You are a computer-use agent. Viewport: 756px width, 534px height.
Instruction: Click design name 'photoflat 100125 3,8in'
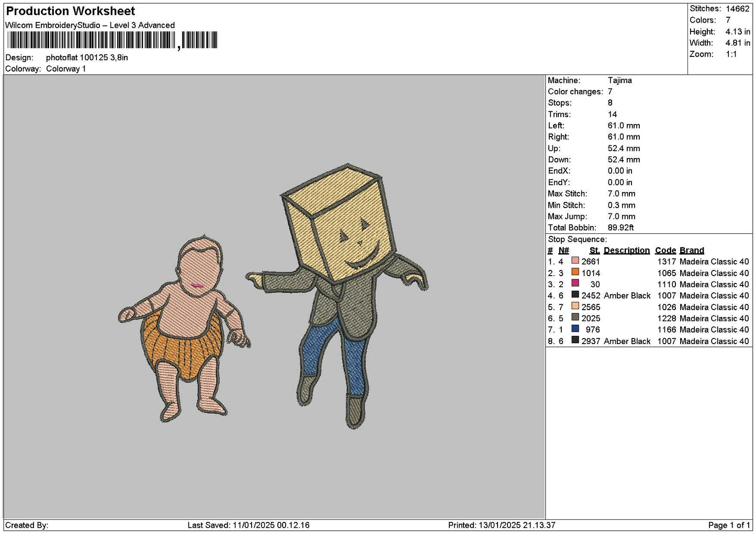pos(87,58)
